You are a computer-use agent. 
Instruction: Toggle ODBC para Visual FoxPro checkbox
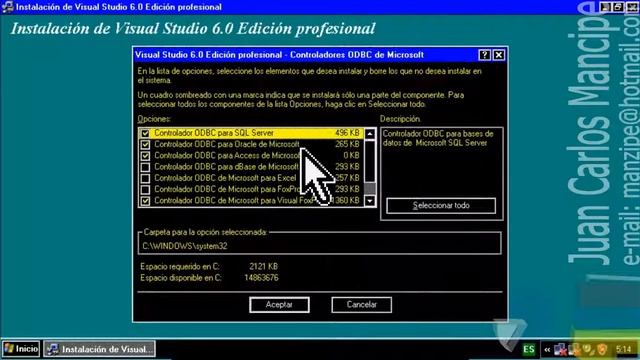click(x=145, y=201)
